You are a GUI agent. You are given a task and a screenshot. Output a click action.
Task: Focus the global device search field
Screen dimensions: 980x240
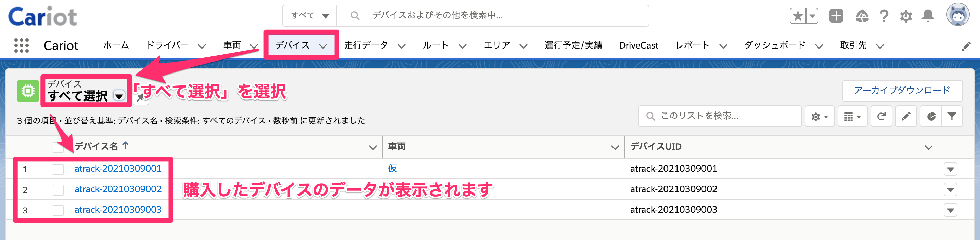(x=493, y=16)
